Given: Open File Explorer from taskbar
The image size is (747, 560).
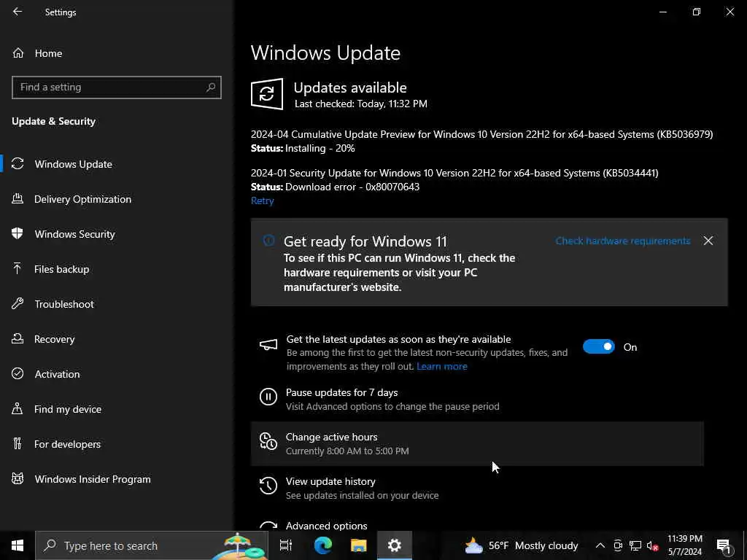Looking at the screenshot, I should coord(359,545).
